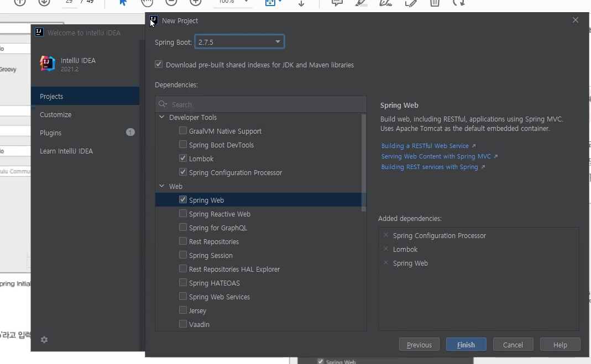Select the highlighter tool in PDF toolbar

pyautogui.click(x=361, y=2)
